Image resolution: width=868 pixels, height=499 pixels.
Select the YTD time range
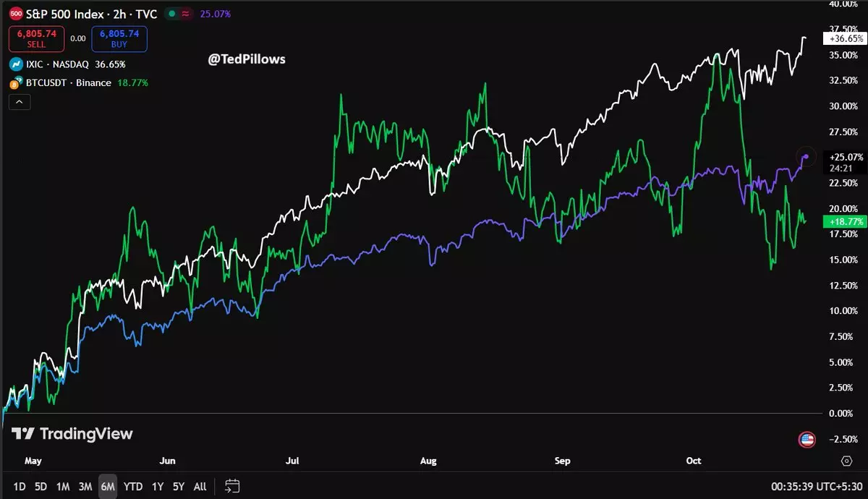132,487
